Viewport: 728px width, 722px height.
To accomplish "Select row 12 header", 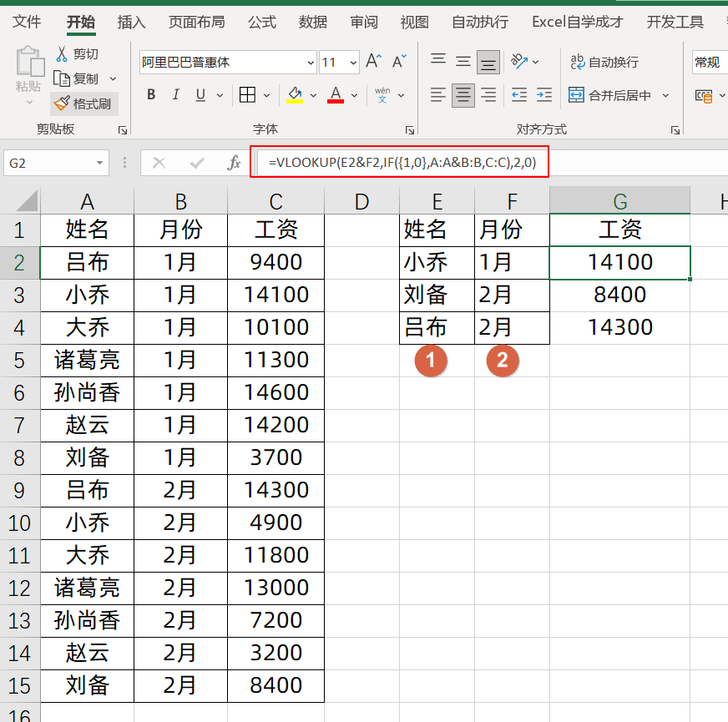I will [x=19, y=588].
